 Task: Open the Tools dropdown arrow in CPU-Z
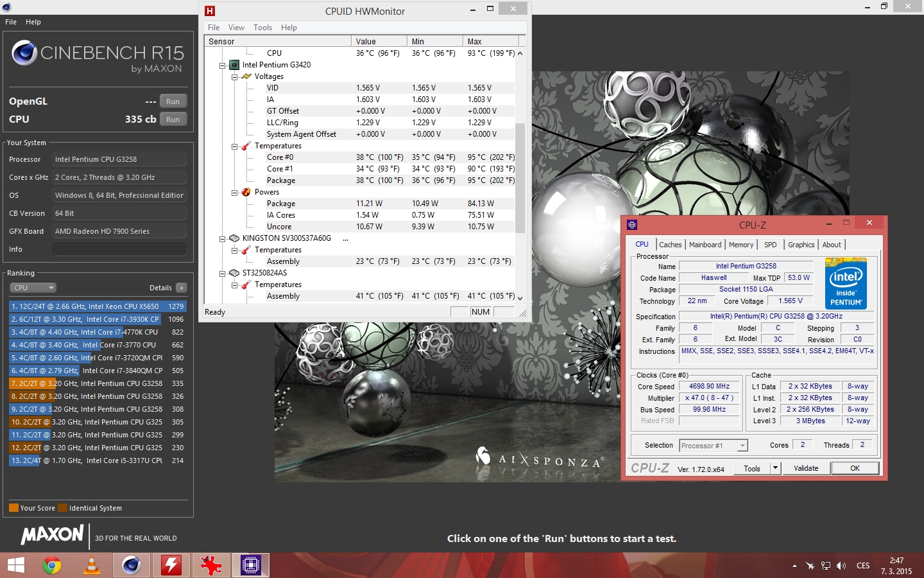point(775,468)
